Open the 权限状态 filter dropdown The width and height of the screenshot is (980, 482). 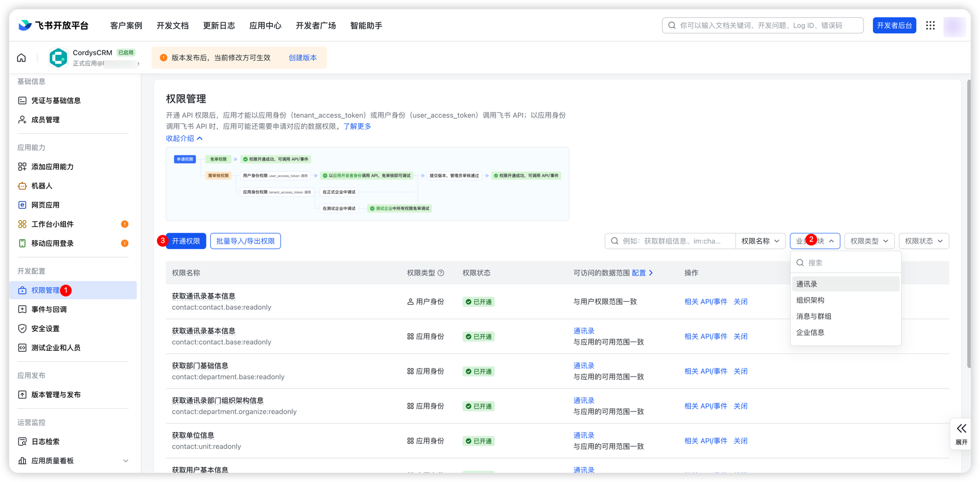coord(923,241)
